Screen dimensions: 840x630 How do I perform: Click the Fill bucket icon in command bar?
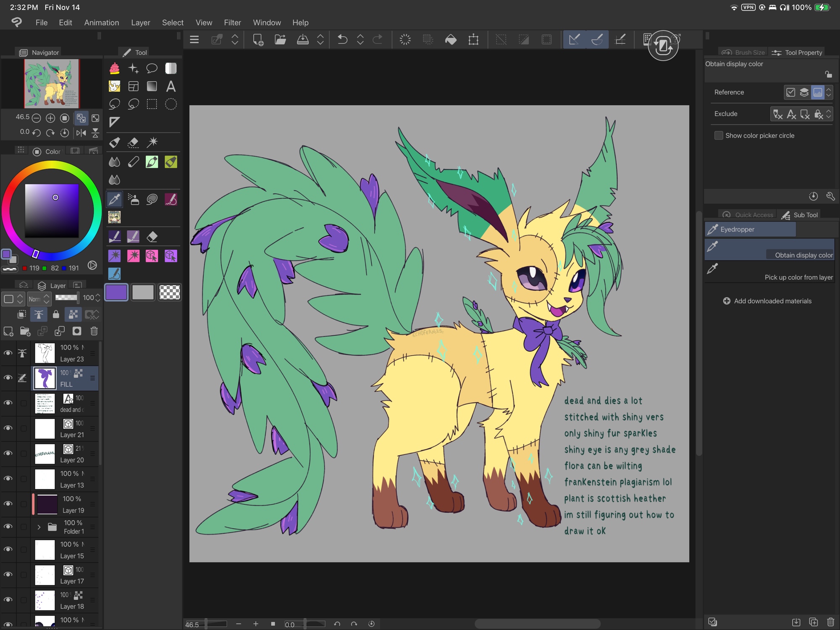pos(451,40)
